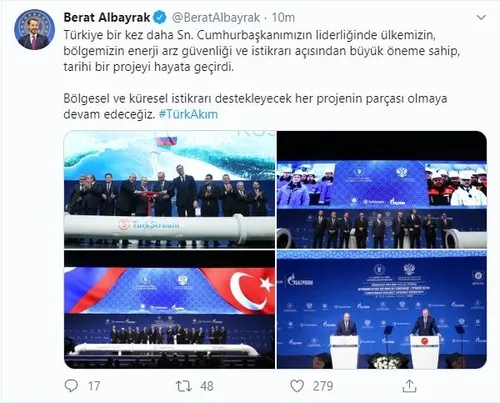Open the photo with hard-hat workers screens
The width and height of the screenshot is (500, 403).
click(x=382, y=189)
